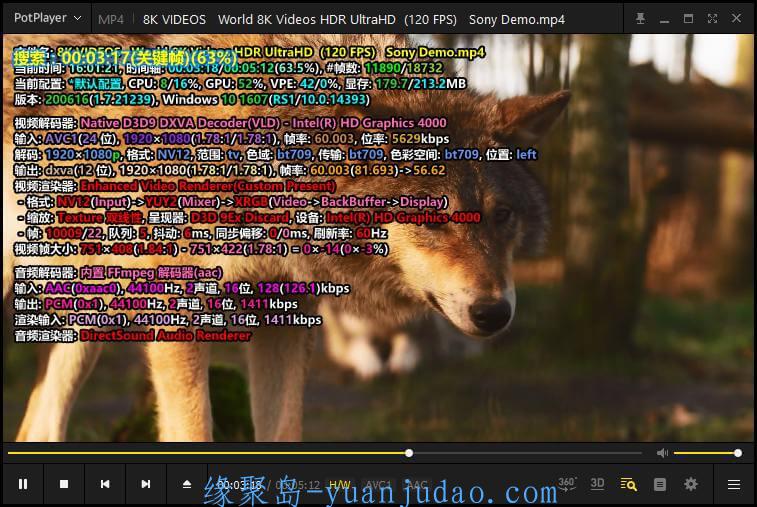Click the '内置 FFmpeg 解码器(aac)' text
Viewport: 757px width, 507px height.
[151, 273]
